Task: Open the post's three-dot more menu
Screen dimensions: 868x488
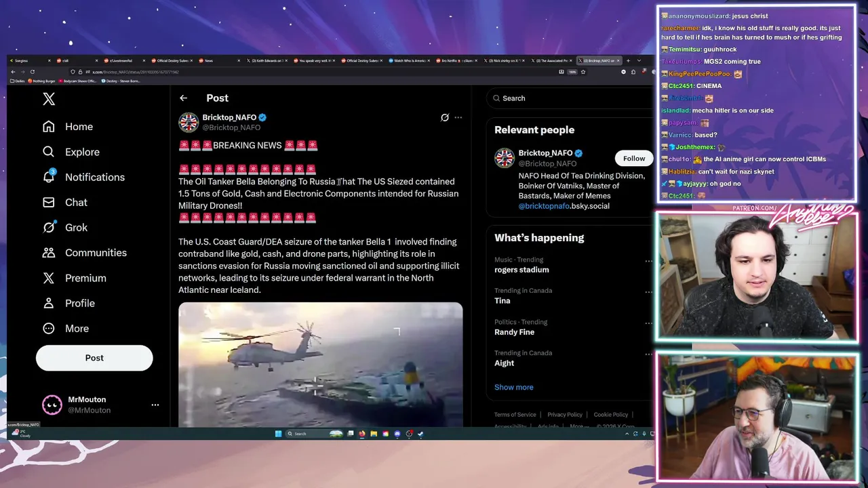Action: (458, 117)
